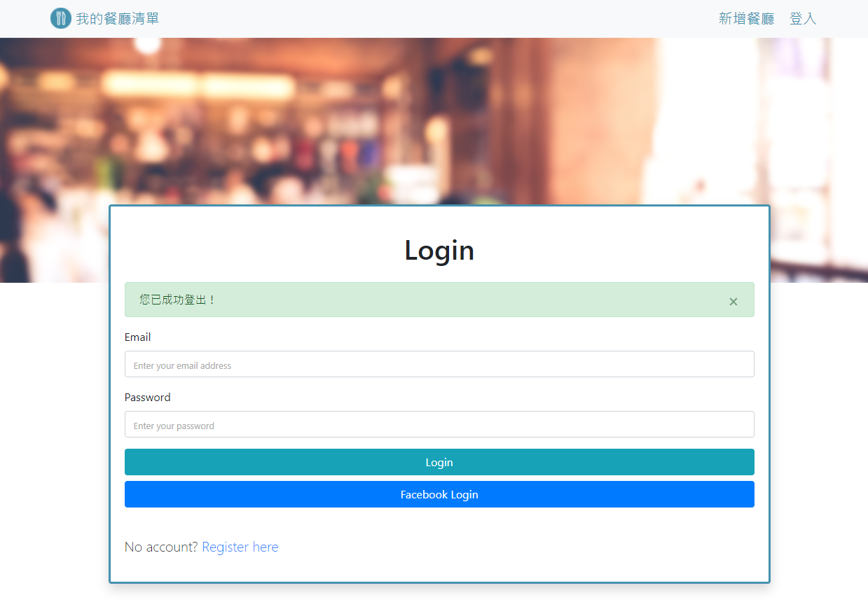Viewport: 868px width, 602px height.
Task: Open the Register here link
Action: pyautogui.click(x=240, y=547)
